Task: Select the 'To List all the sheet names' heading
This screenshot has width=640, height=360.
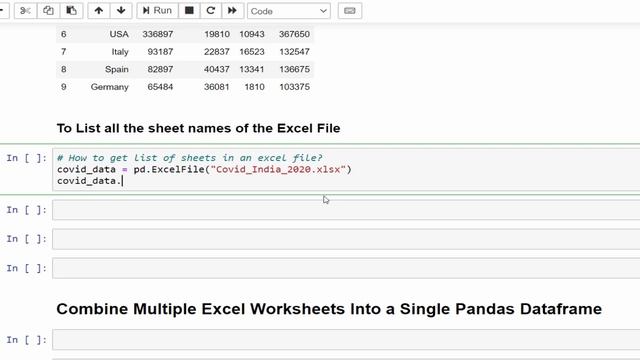Action: 198,128
